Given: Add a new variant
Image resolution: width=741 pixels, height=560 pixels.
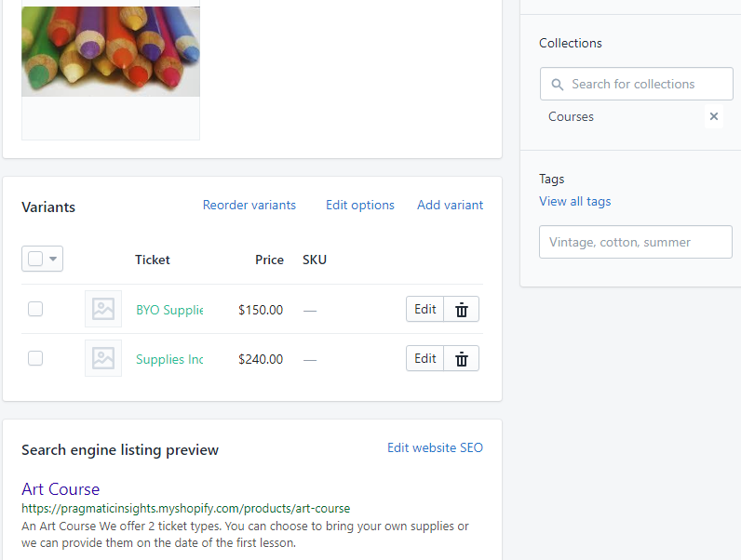Looking at the screenshot, I should point(450,205).
